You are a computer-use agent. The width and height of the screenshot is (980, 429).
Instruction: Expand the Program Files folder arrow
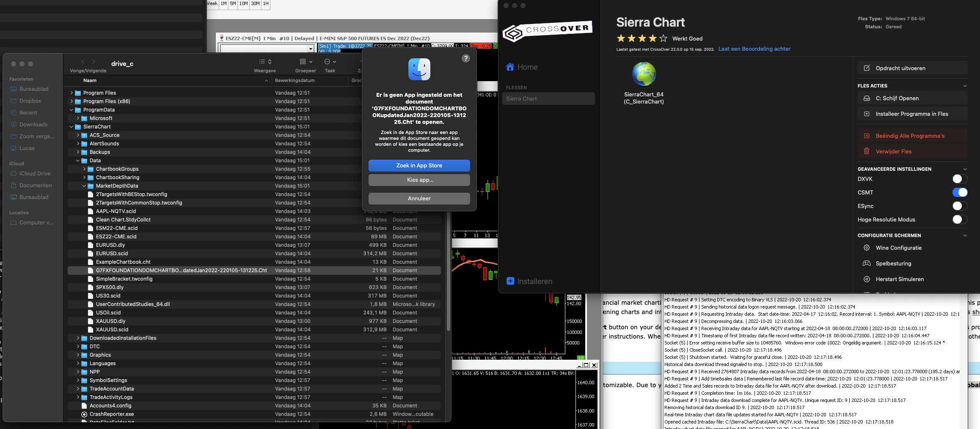[72, 93]
